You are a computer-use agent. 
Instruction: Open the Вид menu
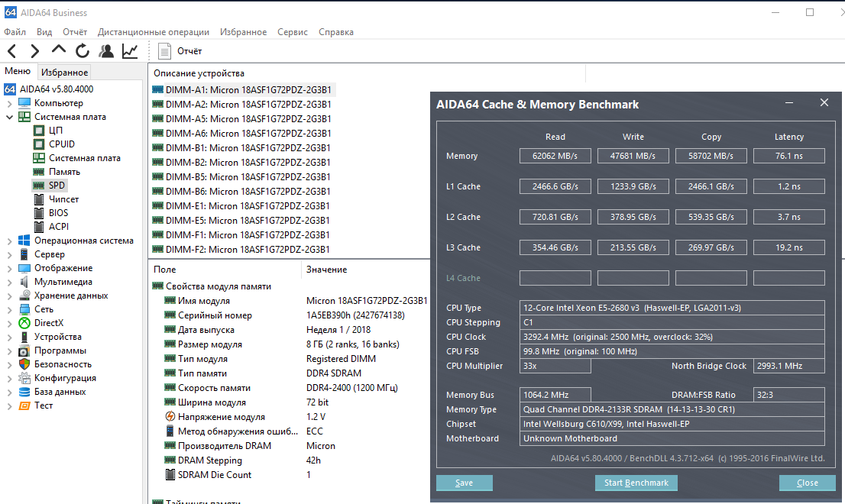pos(44,32)
